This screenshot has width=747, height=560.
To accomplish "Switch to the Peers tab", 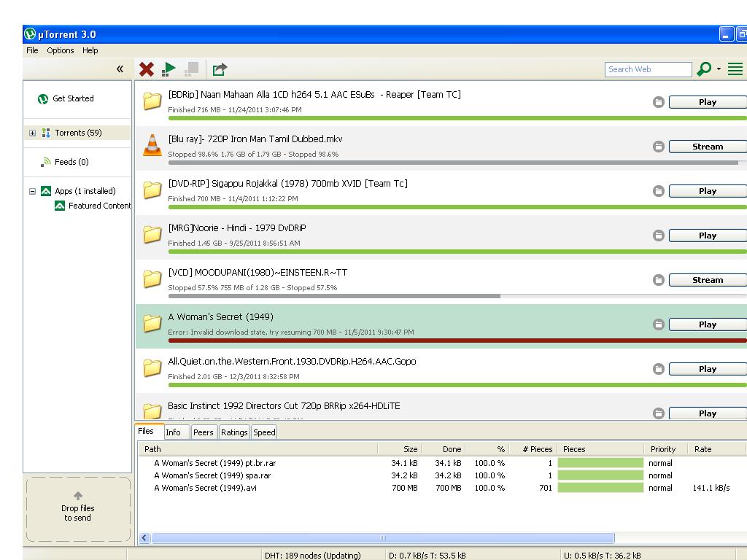I will [x=204, y=432].
